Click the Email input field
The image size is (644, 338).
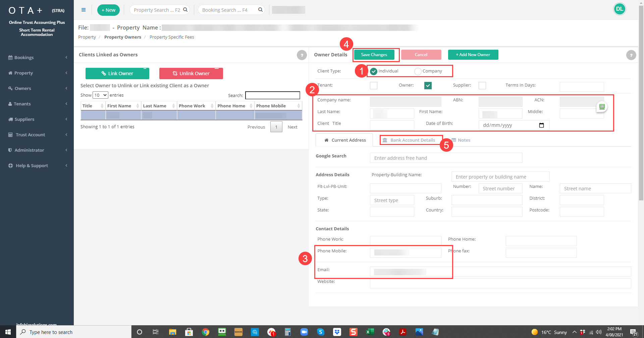[x=500, y=272]
